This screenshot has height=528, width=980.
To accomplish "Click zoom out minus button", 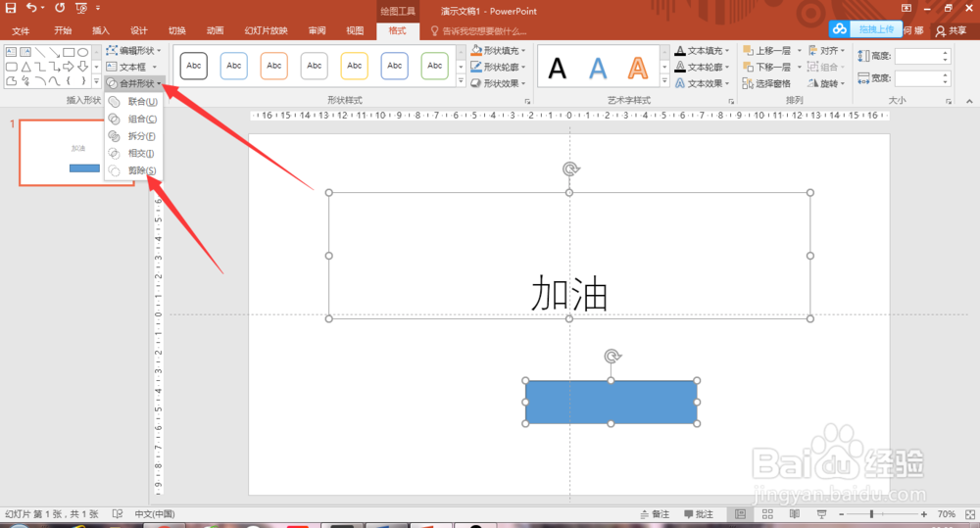I will (x=841, y=513).
